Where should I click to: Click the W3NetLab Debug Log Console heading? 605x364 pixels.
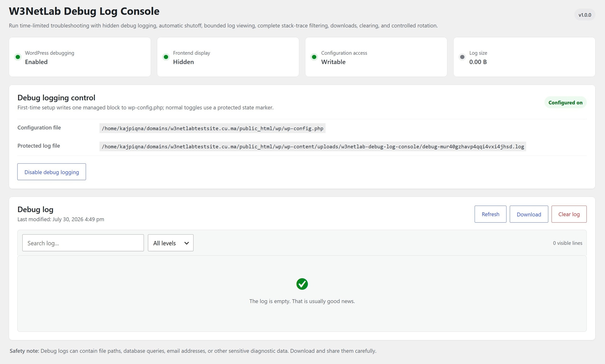pos(84,11)
